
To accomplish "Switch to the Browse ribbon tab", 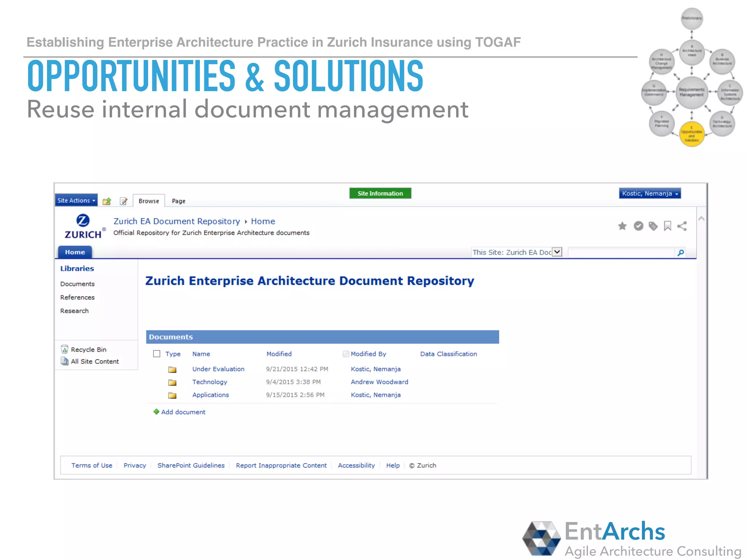I will pos(149,201).
